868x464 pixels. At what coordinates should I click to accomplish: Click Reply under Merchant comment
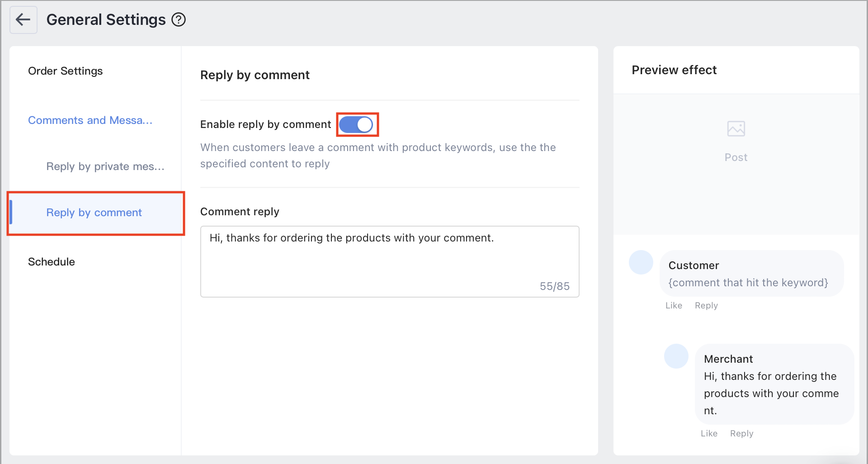(741, 434)
